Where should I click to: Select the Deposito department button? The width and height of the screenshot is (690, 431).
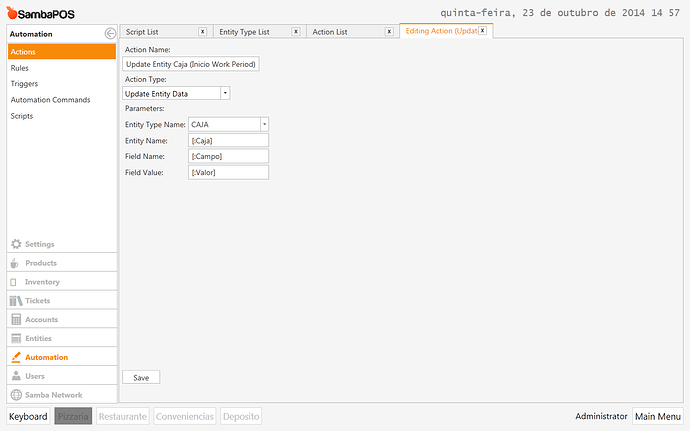coord(241,416)
